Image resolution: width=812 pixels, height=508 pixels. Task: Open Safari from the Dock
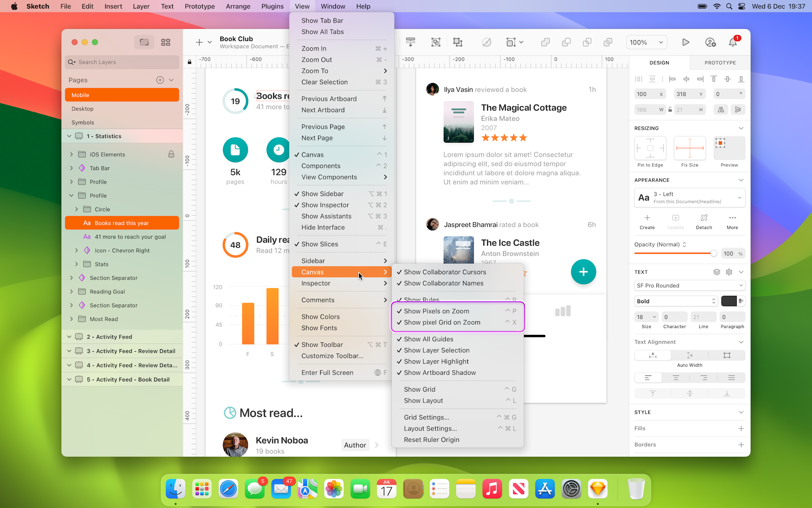[x=228, y=490]
